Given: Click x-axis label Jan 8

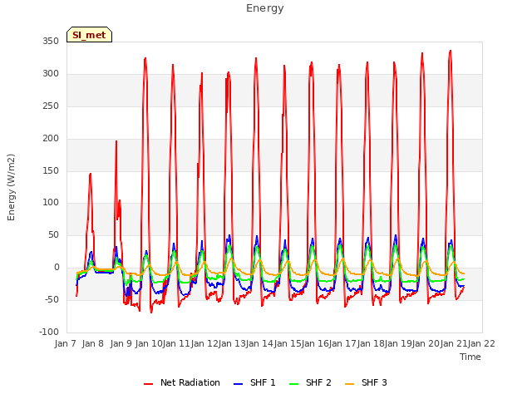Looking at the screenshot, I should (92, 343).
